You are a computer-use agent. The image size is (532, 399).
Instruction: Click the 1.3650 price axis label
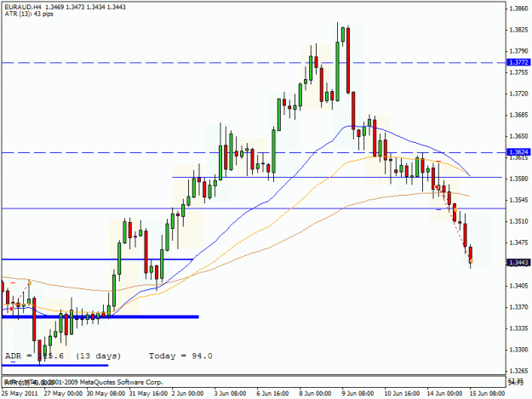pyautogui.click(x=518, y=136)
